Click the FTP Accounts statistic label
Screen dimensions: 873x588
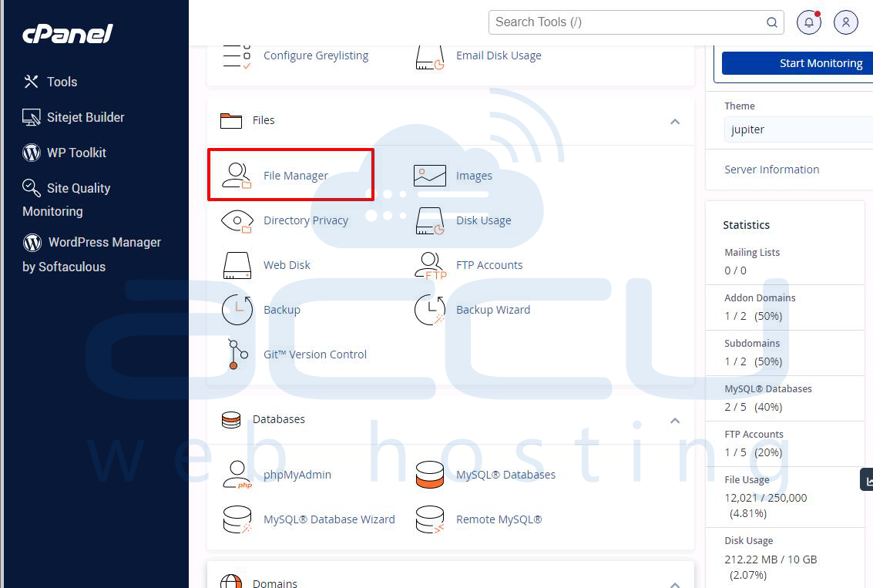[754, 435]
